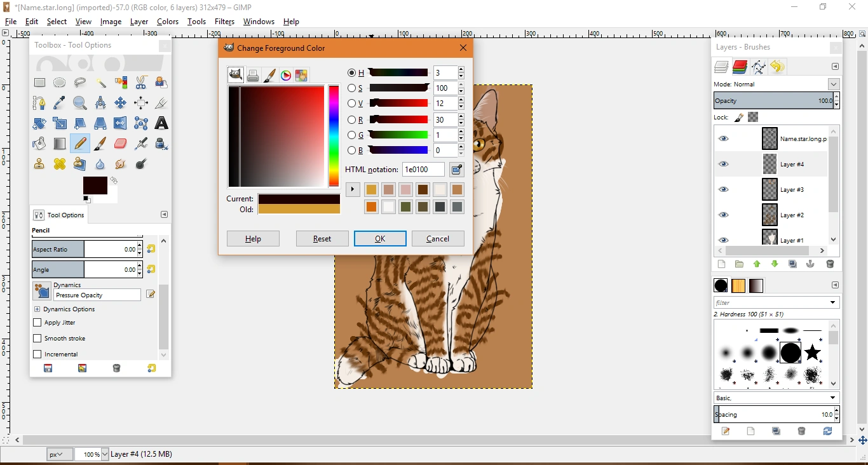Select the Flip tool
The image size is (868, 465).
(x=121, y=123)
